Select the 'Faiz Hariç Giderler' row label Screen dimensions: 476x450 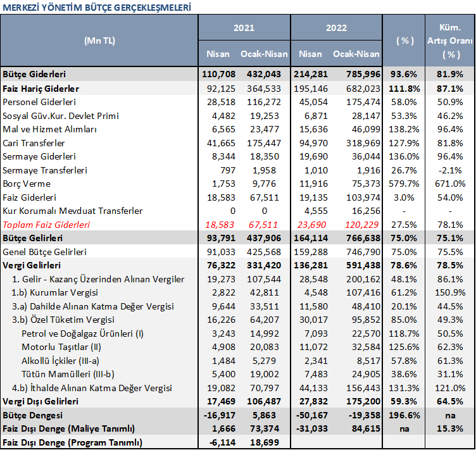point(41,89)
